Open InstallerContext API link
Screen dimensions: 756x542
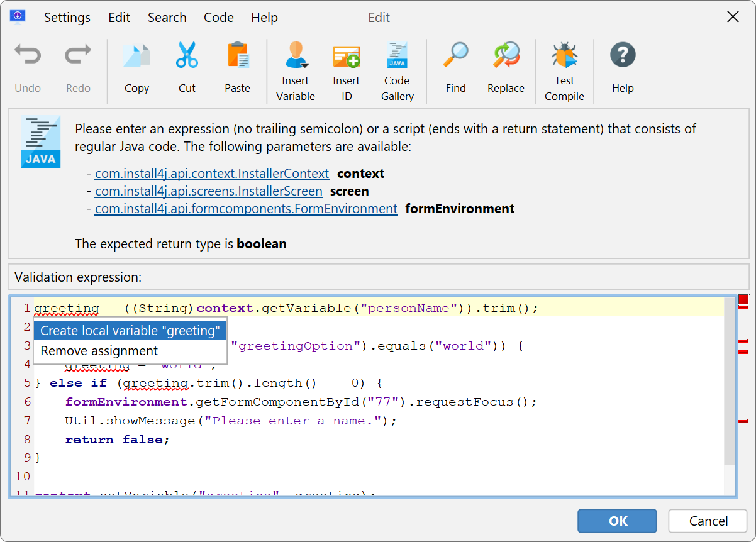[212, 174]
